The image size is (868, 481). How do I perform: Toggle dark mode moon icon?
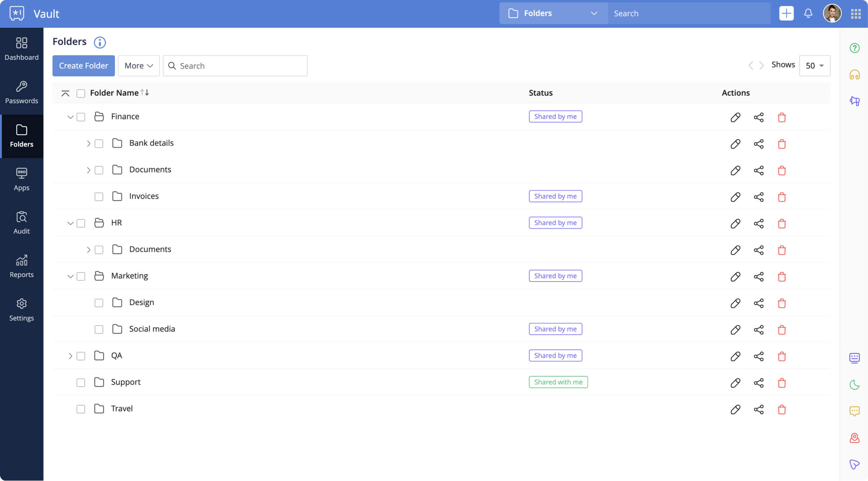point(854,384)
